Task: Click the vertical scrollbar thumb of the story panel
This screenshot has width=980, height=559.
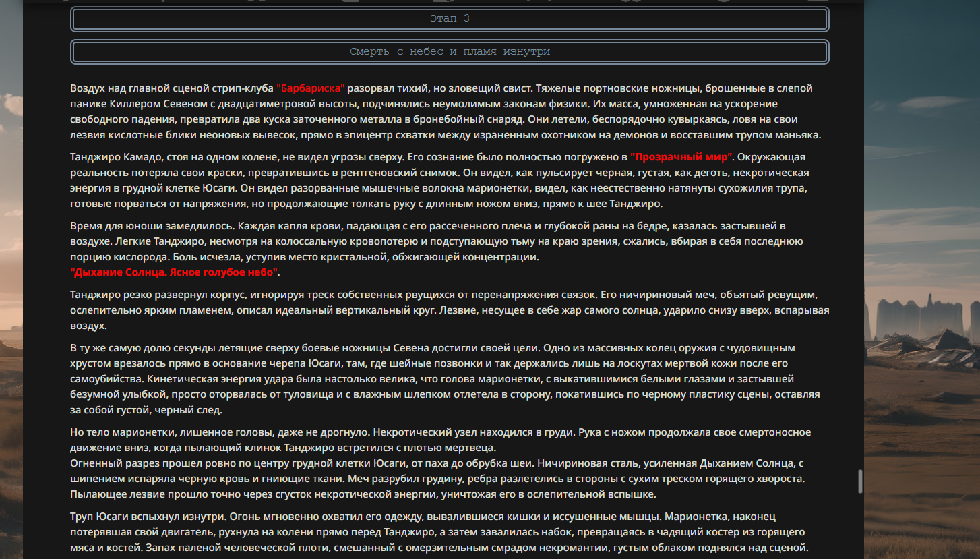Action: [x=860, y=481]
